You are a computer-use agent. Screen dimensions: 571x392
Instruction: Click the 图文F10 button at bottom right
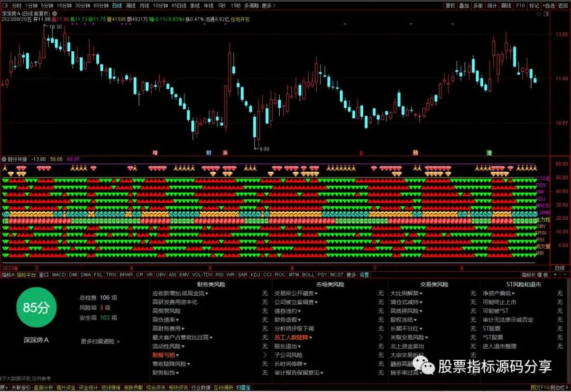coord(540,388)
